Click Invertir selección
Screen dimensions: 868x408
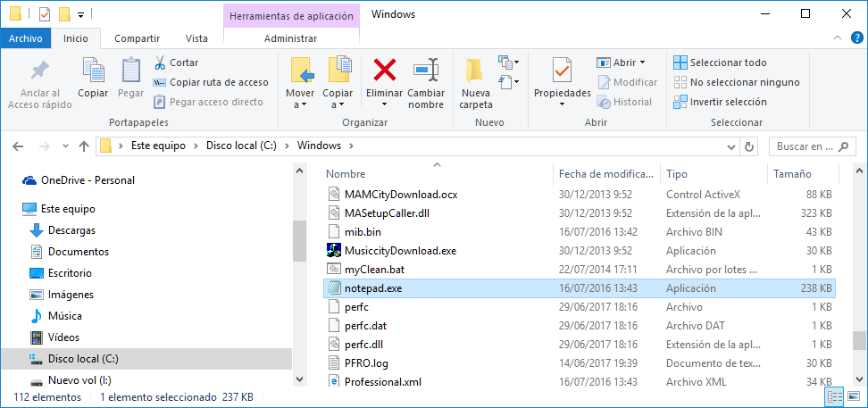(720, 102)
